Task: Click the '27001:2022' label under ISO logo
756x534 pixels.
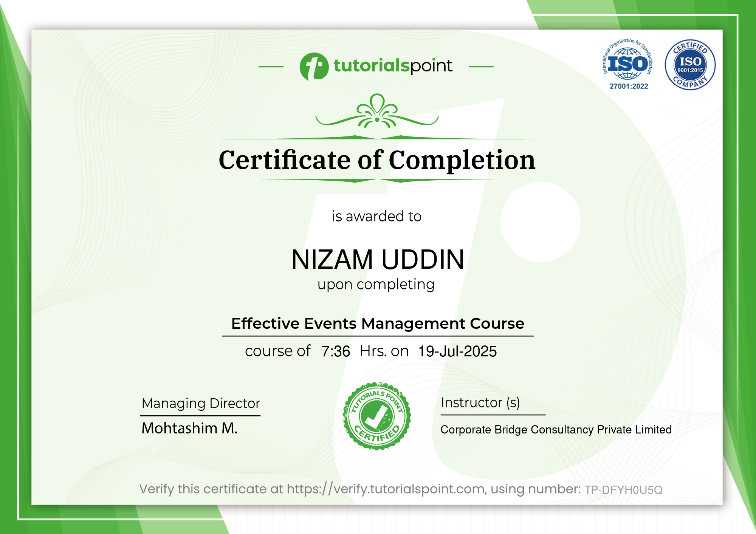Action: (x=629, y=86)
